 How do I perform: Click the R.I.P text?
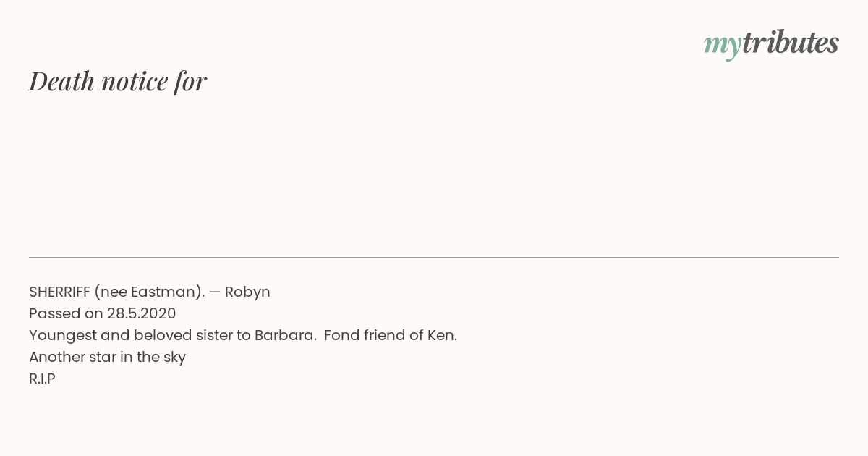pyautogui.click(x=42, y=379)
